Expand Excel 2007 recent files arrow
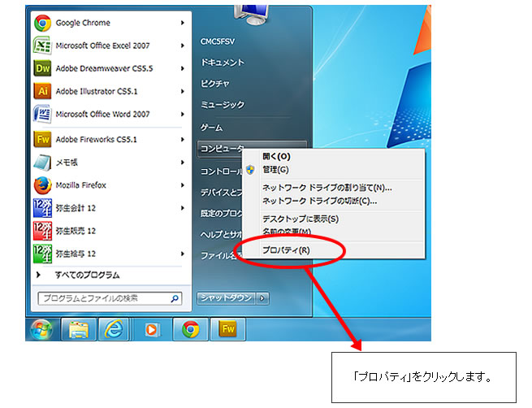This screenshot has width=532, height=408. pos(183,46)
